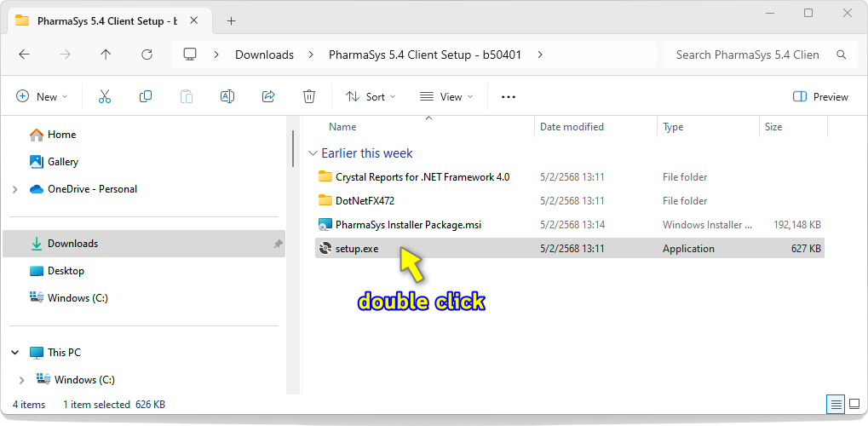Expand Windows (C:) under This PC
The width and height of the screenshot is (868, 426).
point(21,380)
